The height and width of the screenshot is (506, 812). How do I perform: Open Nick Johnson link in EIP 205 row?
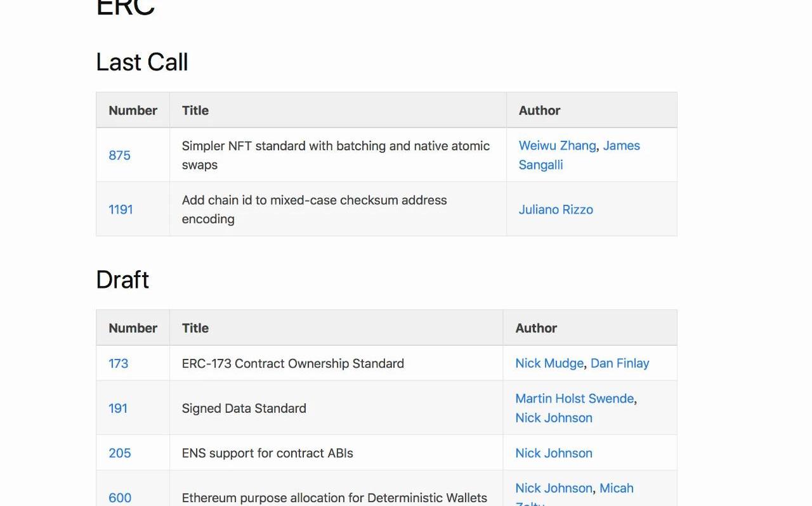554,453
